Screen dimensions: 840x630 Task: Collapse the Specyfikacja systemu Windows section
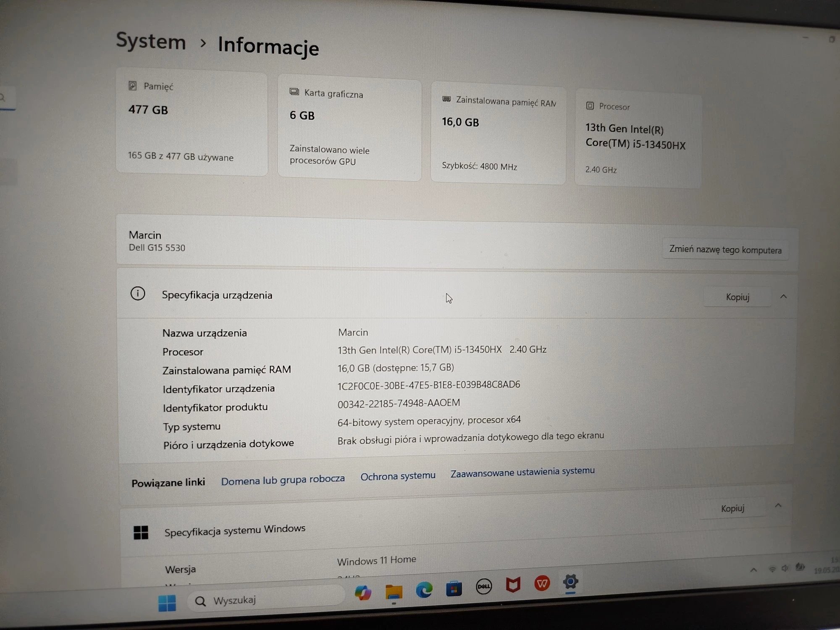point(778,505)
